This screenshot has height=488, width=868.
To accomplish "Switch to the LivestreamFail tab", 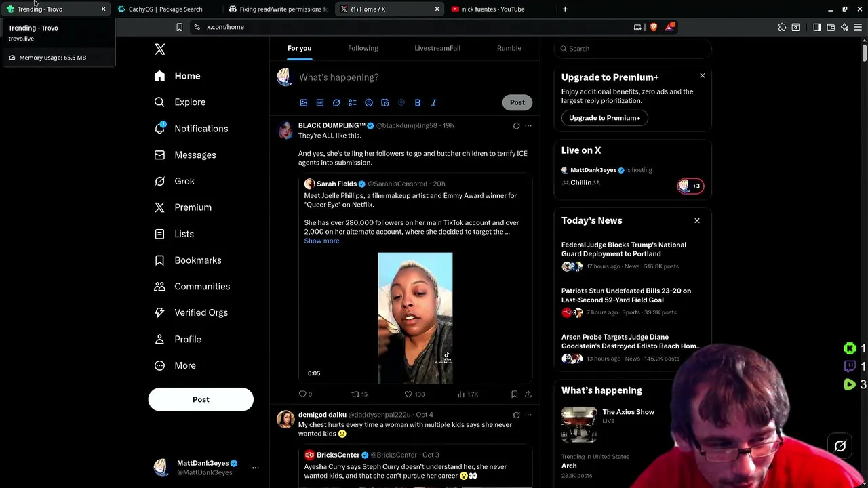I will pyautogui.click(x=437, y=48).
